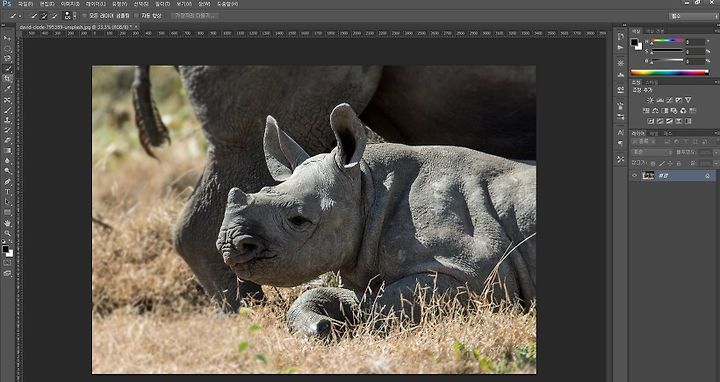Image resolution: width=720 pixels, height=382 pixels.
Task: Open the 레이어(L) menu
Action: pos(96,4)
